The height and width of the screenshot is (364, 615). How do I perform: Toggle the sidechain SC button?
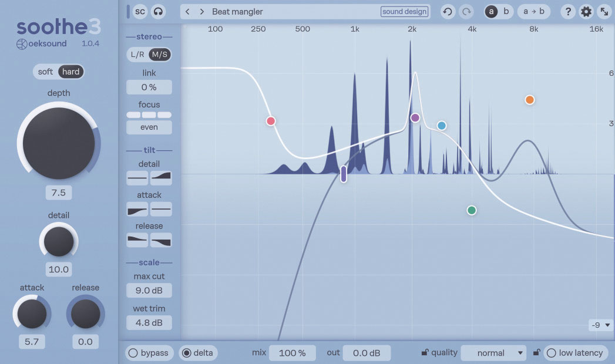click(140, 12)
